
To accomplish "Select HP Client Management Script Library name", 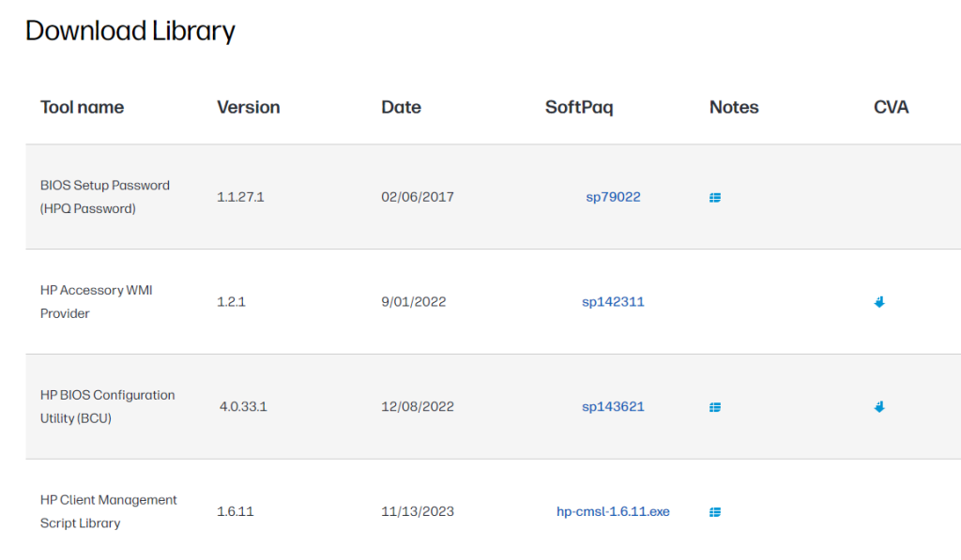I will (109, 511).
